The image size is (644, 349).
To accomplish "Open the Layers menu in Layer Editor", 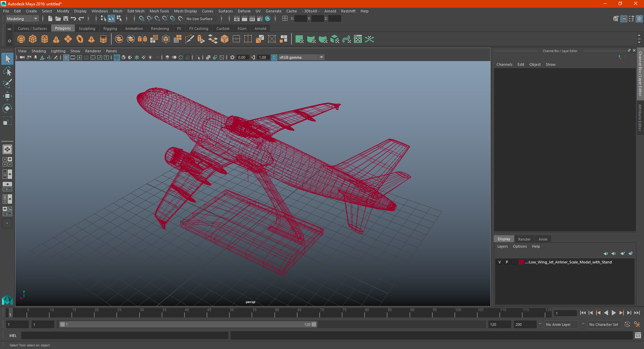I will coord(502,246).
